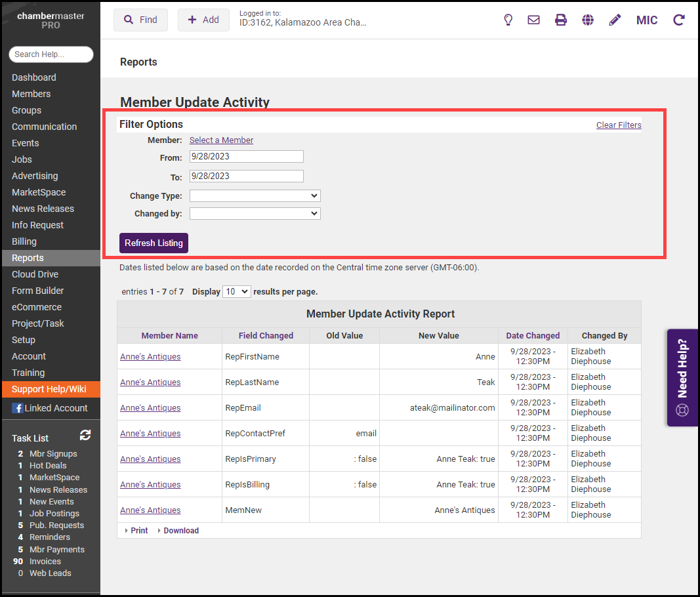The height and width of the screenshot is (597, 700).
Task: Click the From date input field
Action: (246, 157)
